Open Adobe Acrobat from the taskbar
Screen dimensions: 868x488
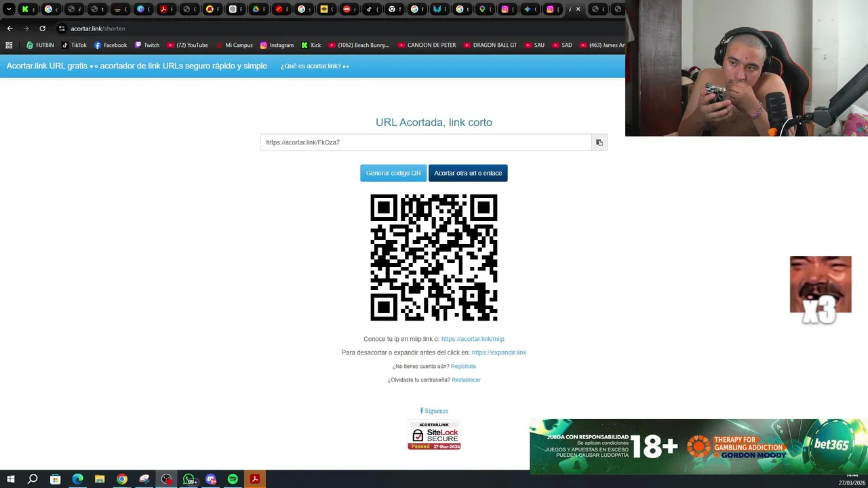255,479
